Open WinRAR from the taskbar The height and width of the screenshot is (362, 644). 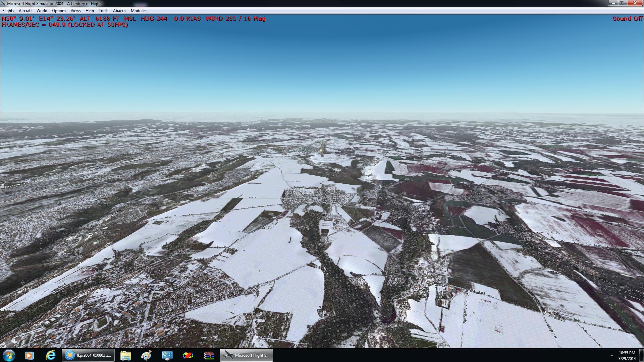(209, 355)
